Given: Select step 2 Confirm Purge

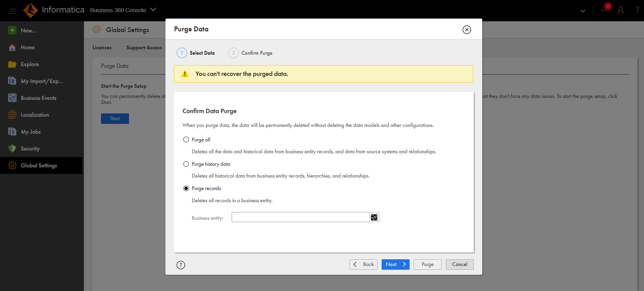Looking at the screenshot, I should coord(251,53).
